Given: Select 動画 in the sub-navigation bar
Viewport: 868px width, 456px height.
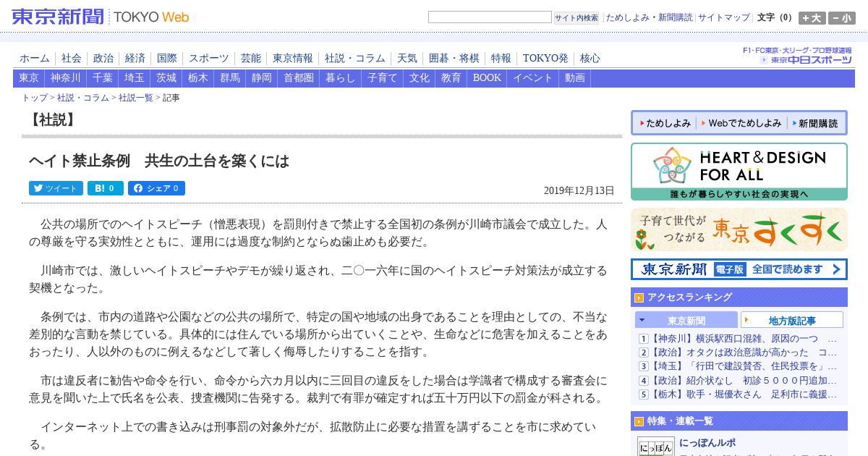Looking at the screenshot, I should point(575,78).
